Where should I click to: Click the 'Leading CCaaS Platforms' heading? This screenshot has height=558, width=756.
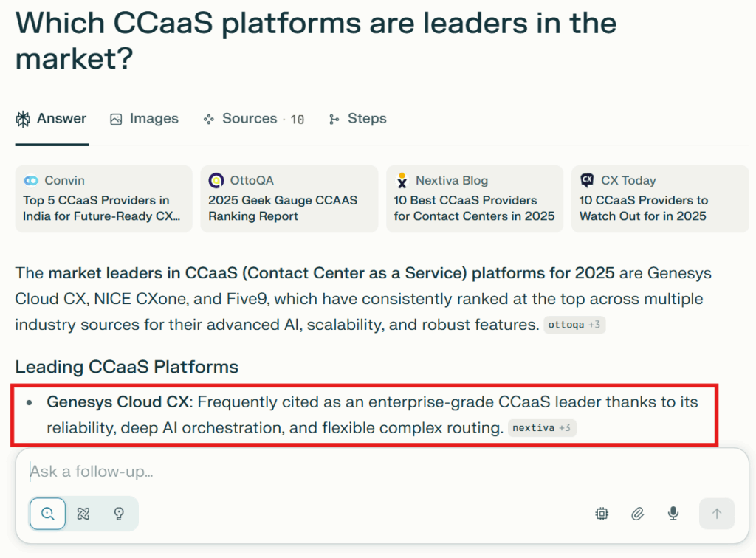[x=127, y=367]
